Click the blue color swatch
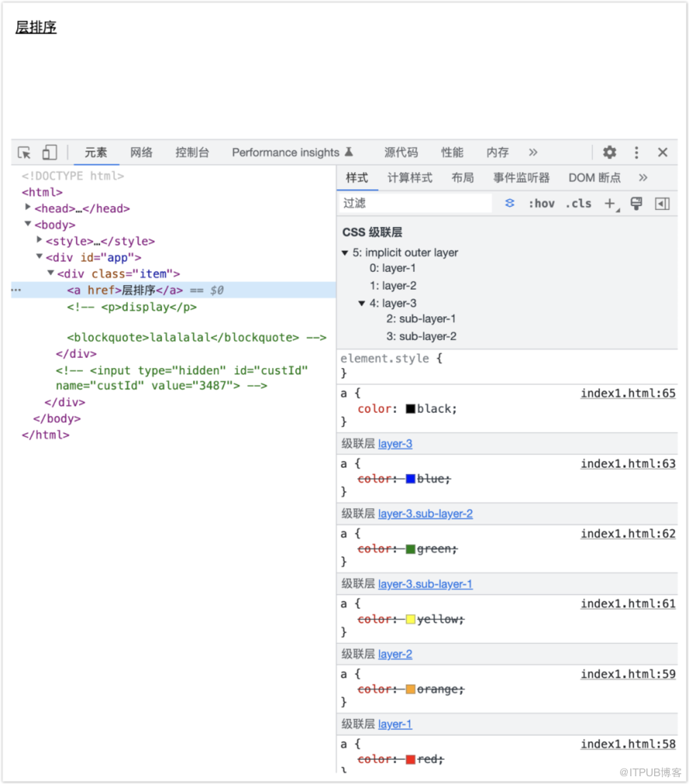689x784 pixels. [410, 479]
